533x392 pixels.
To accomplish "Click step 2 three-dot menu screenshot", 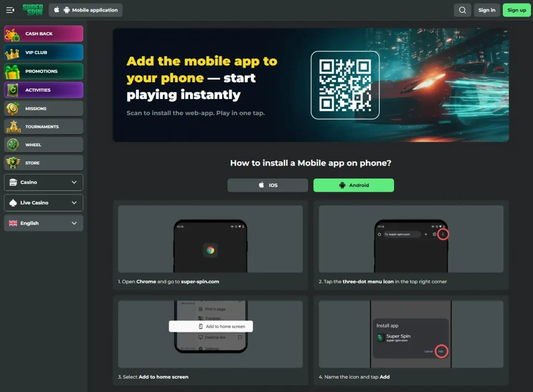I will 411,238.
